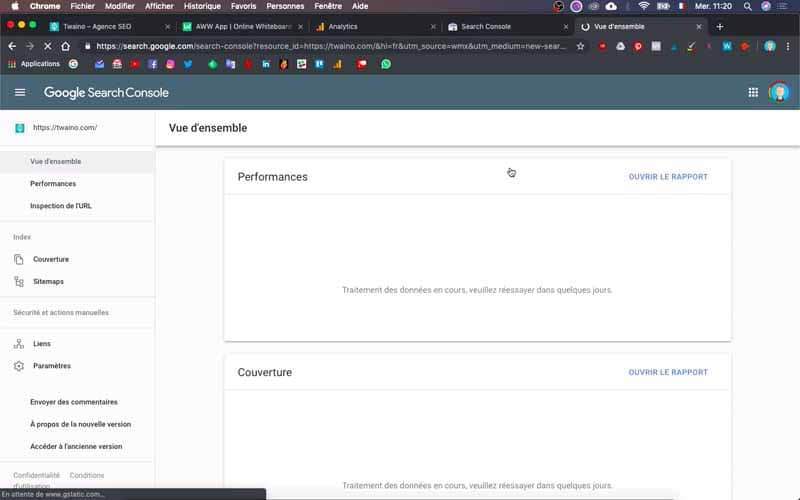Click the Couverture pages icon in sidebar

pos(19,259)
